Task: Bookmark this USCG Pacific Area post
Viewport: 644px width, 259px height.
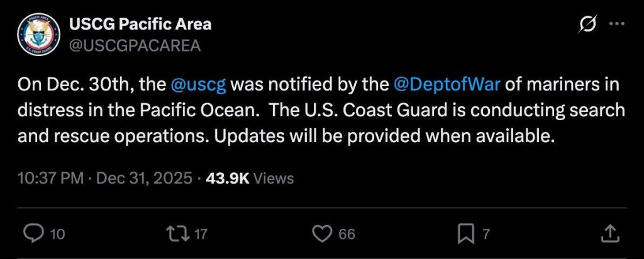Action: coord(465,234)
